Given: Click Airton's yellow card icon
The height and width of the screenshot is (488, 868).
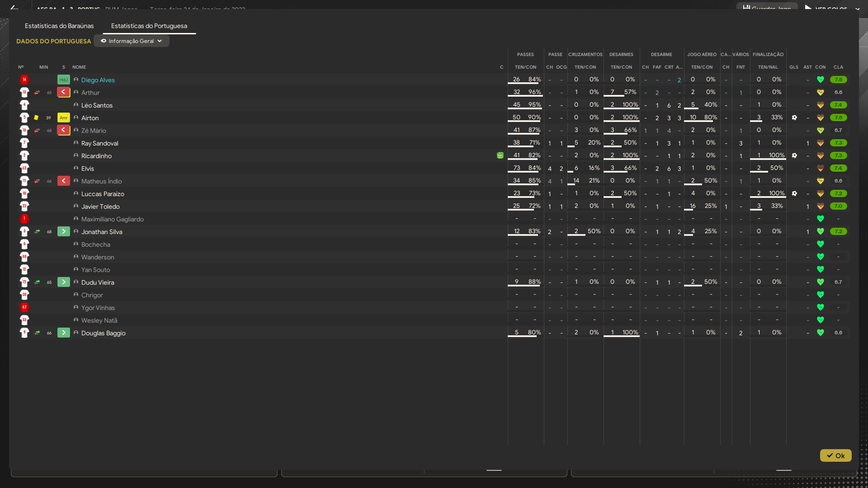Looking at the screenshot, I should 36,117.
